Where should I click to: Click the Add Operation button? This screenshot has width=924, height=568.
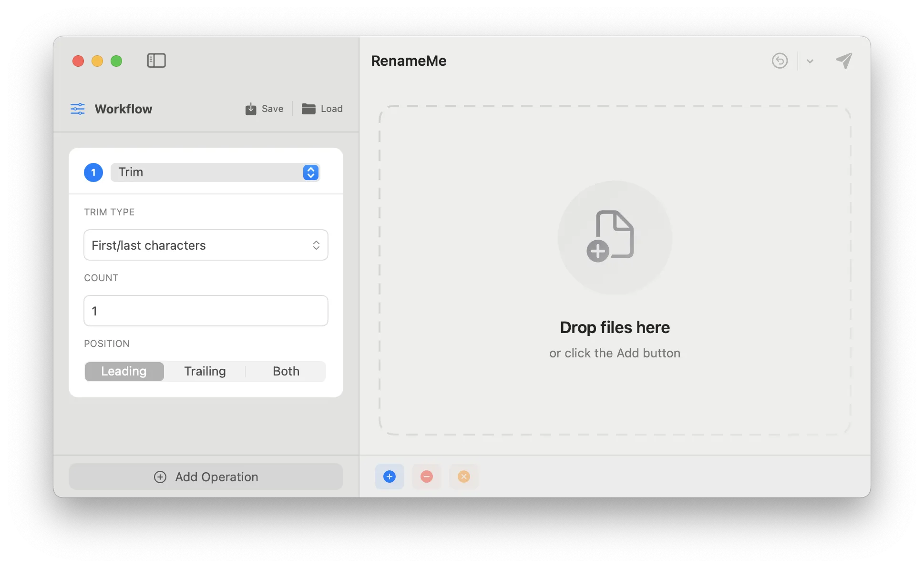[x=205, y=477]
